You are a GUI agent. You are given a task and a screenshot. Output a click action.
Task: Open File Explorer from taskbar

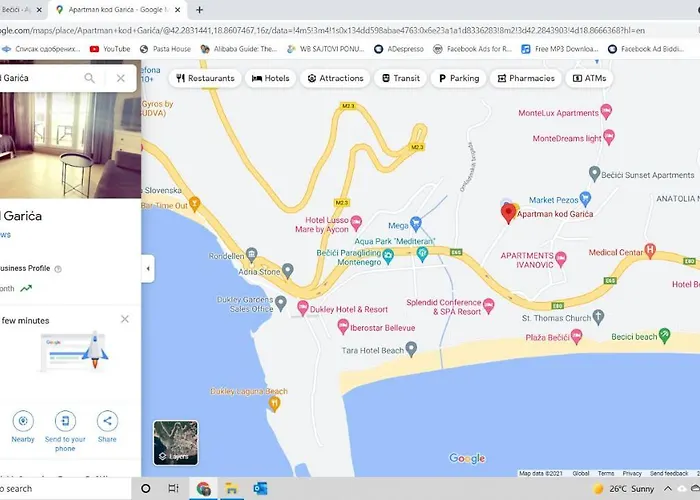pos(231,489)
